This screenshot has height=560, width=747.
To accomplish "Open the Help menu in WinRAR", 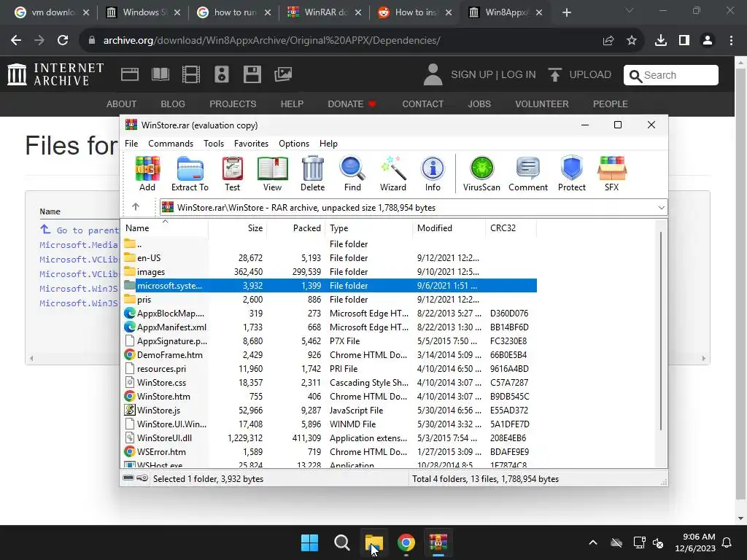I will point(328,144).
